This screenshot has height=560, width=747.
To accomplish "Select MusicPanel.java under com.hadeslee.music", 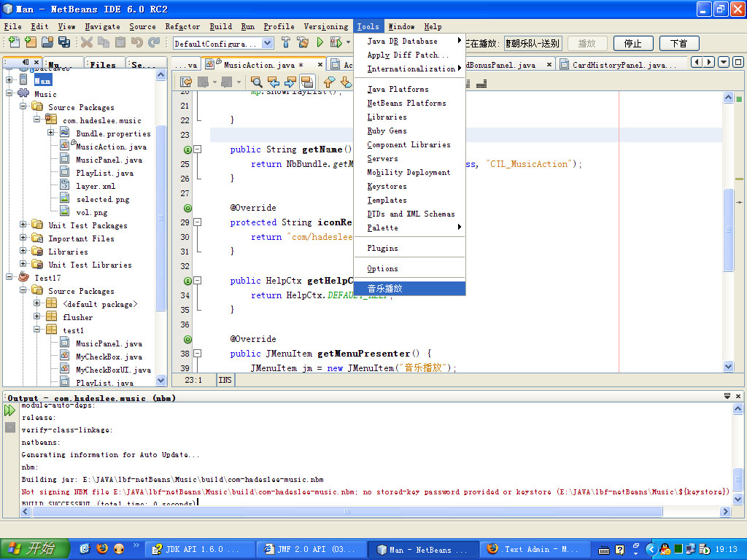I will point(109,160).
